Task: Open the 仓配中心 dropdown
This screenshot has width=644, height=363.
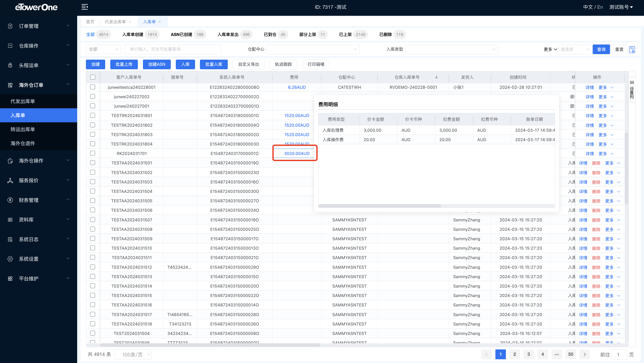Action: pos(313,49)
